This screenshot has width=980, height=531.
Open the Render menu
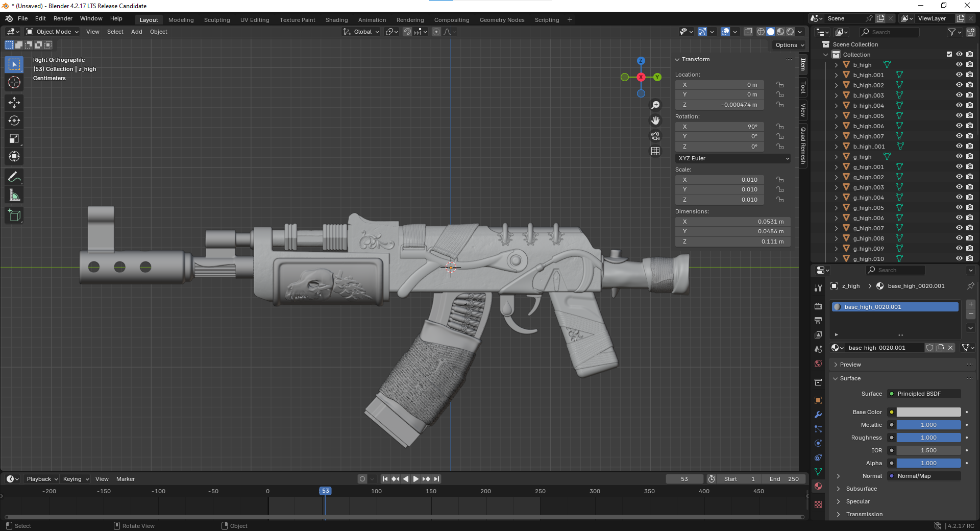coord(63,18)
